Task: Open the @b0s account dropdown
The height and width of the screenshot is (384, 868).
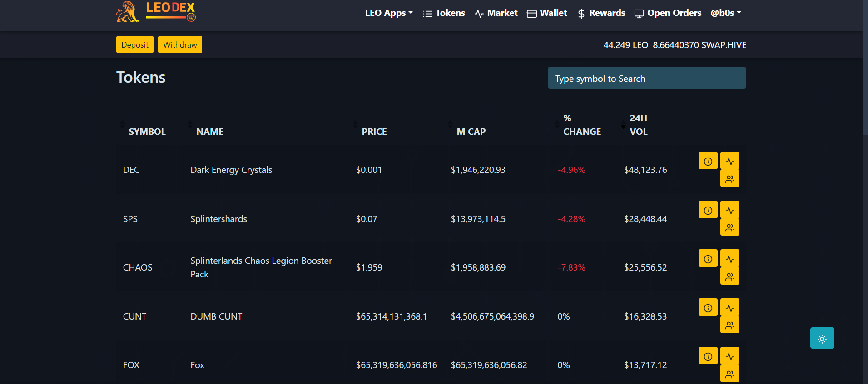Action: pyautogui.click(x=726, y=13)
